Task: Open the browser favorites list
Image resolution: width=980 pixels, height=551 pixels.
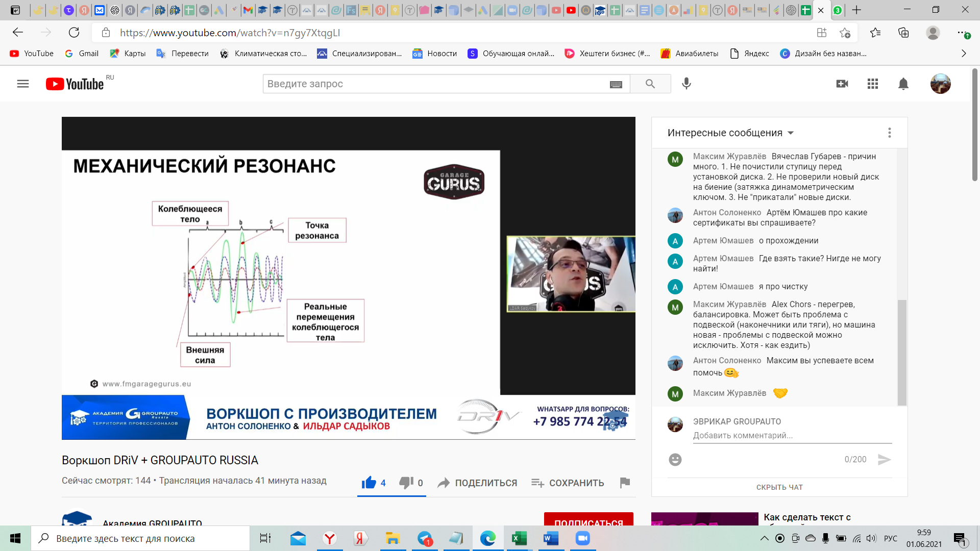Action: pyautogui.click(x=875, y=33)
